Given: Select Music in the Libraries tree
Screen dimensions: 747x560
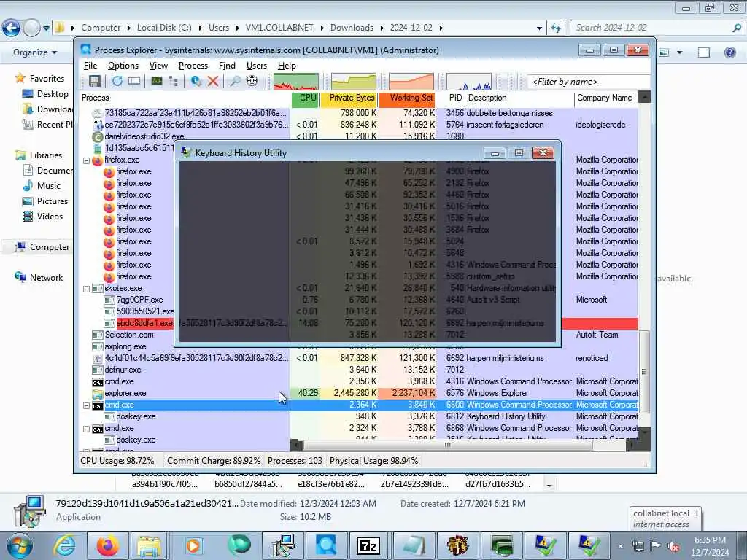Looking at the screenshot, I should 49,186.
